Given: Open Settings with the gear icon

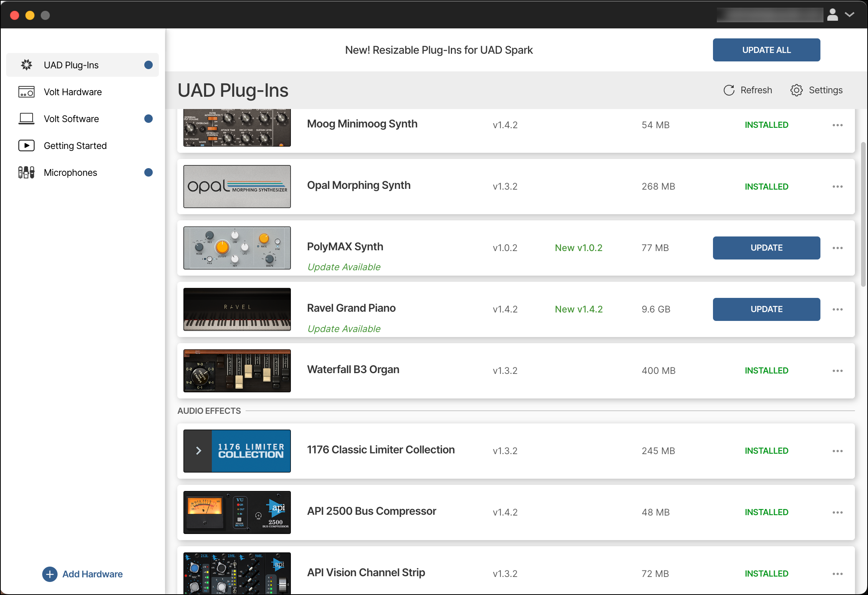Looking at the screenshot, I should [x=797, y=90].
